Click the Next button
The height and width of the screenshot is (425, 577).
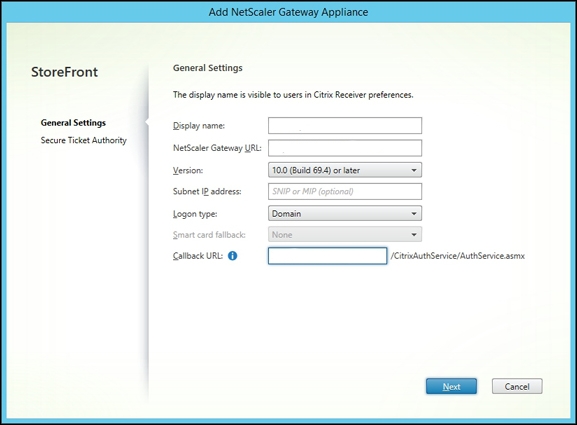(x=451, y=386)
